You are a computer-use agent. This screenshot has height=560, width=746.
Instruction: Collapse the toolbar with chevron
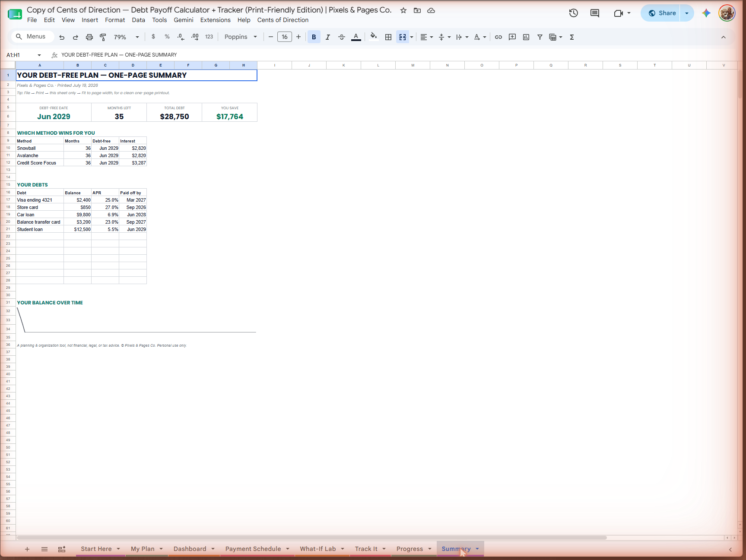coord(724,37)
